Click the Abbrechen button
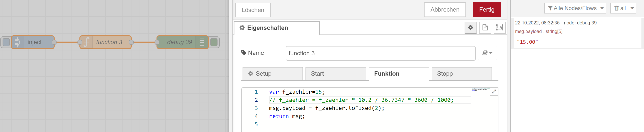This screenshot has height=132, width=644. (x=444, y=10)
